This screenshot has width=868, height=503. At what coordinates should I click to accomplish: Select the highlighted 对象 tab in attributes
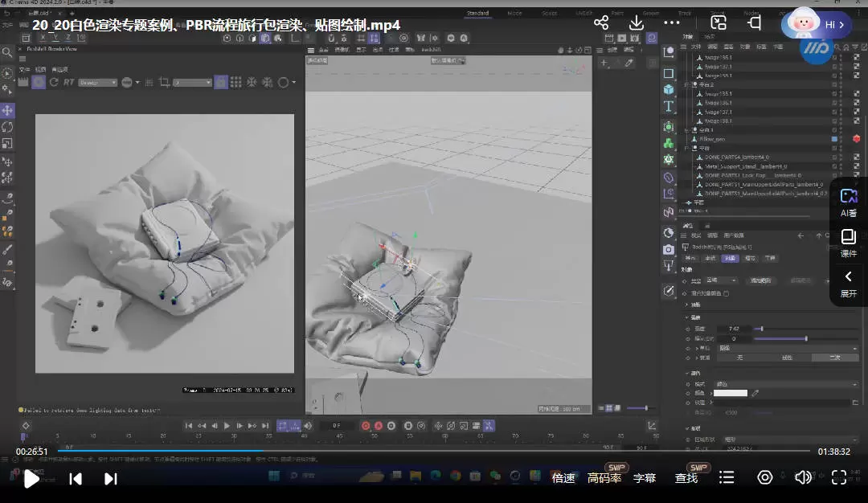click(730, 259)
